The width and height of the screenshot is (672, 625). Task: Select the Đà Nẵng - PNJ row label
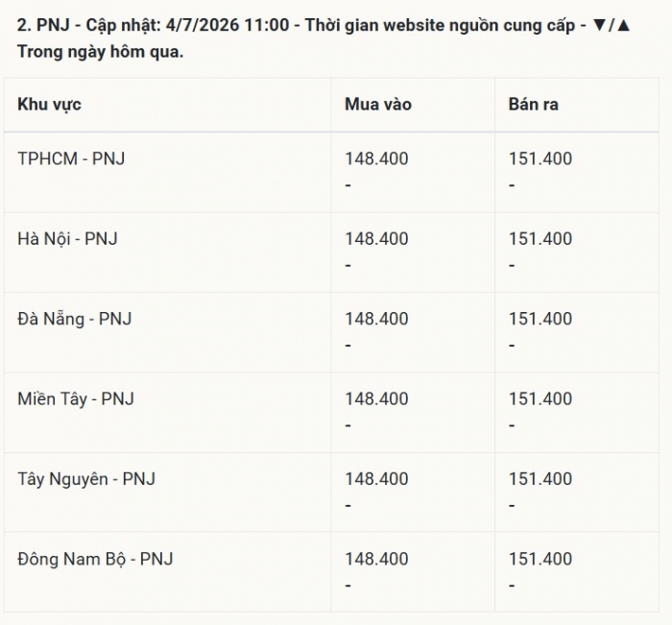(x=75, y=319)
